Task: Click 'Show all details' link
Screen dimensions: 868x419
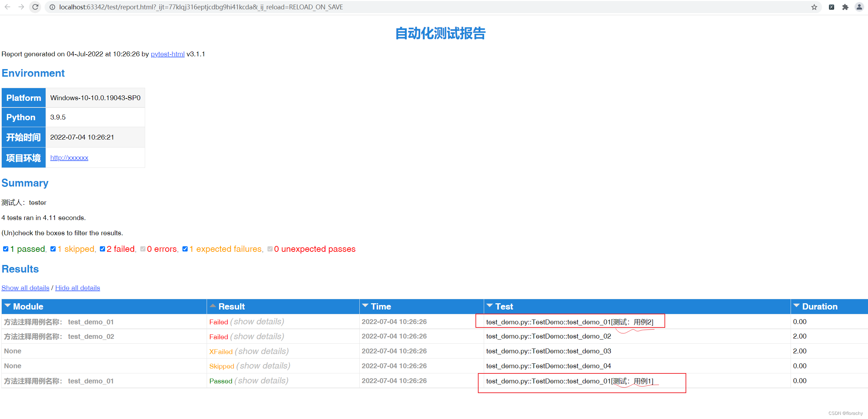Action: pyautogui.click(x=25, y=288)
